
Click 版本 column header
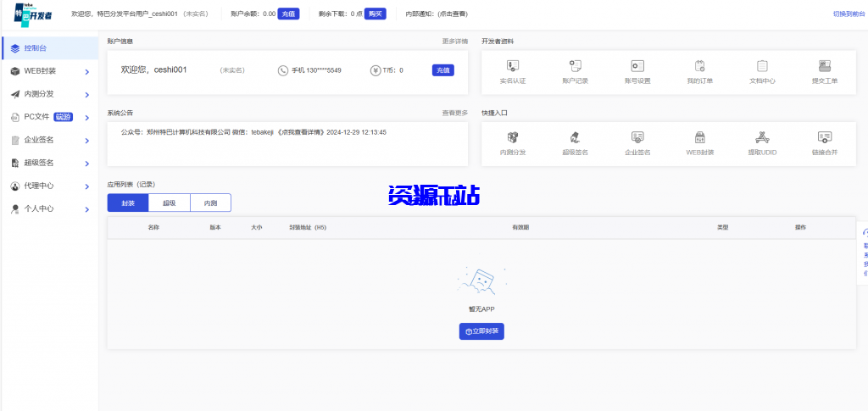point(215,227)
